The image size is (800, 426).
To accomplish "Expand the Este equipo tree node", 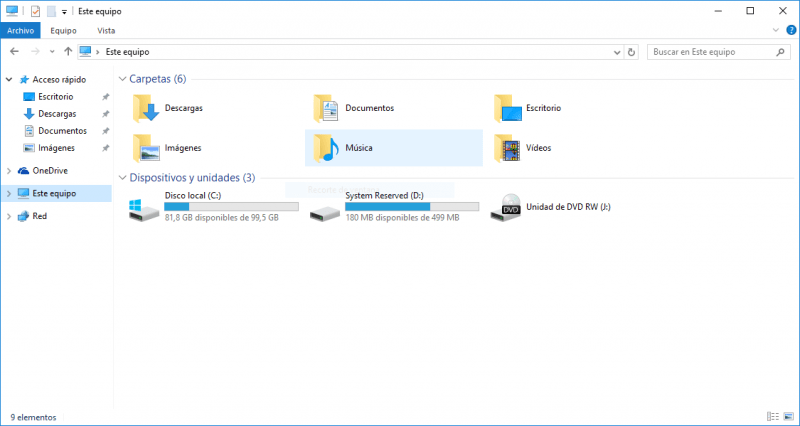I will [x=9, y=194].
